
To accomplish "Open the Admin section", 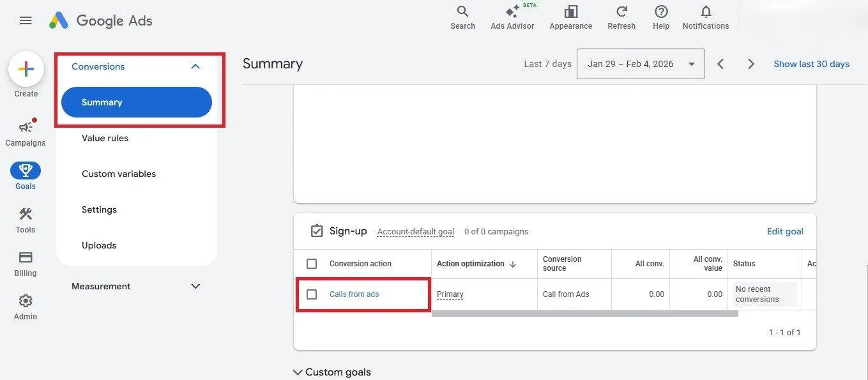I will coord(25,301).
